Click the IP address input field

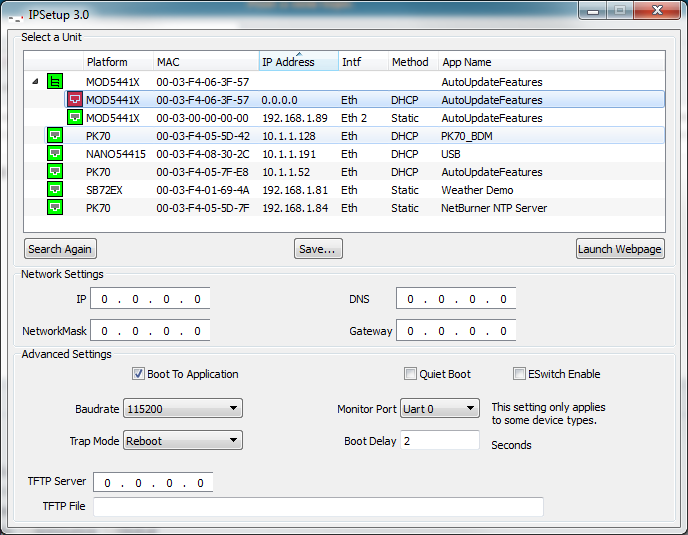click(150, 299)
